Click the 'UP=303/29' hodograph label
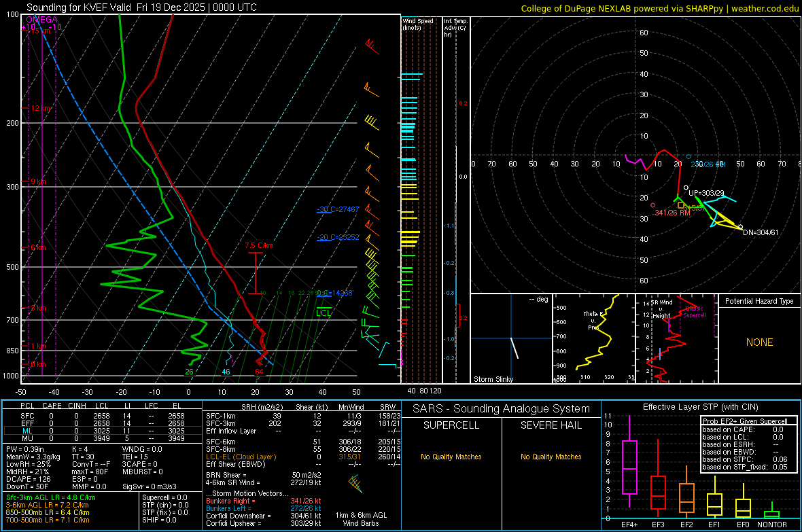Image resolution: width=802 pixels, height=532 pixels. coord(706,194)
